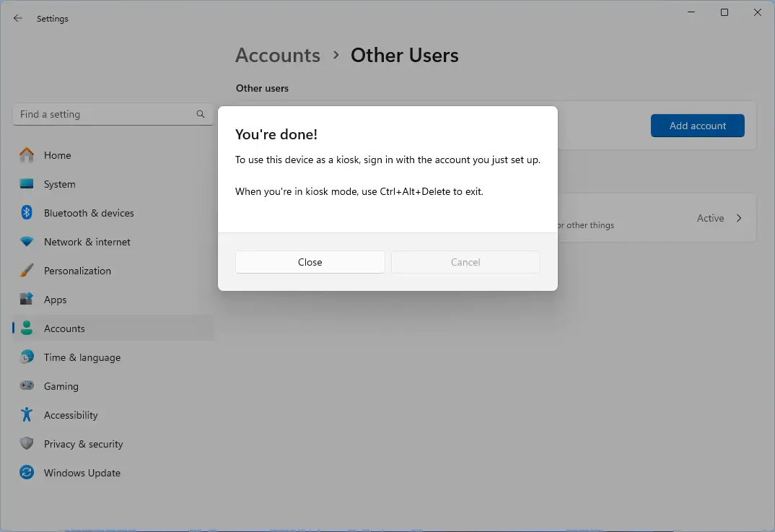Click Accounts in the breadcrumb
Screen dimensions: 775x532
pos(278,55)
